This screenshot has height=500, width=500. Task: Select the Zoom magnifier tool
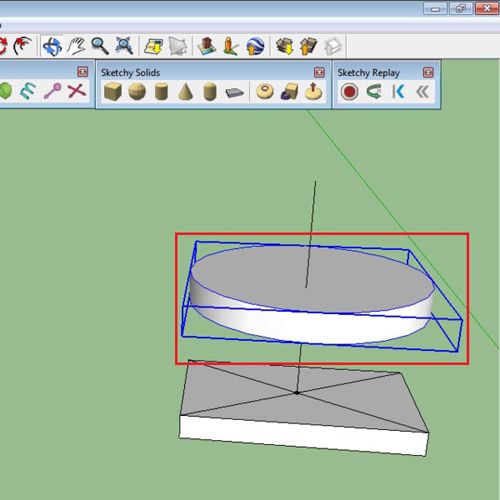tap(100, 46)
